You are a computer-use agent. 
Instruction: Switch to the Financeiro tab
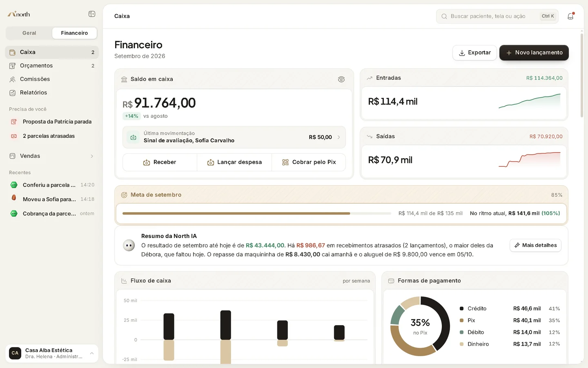click(x=74, y=33)
